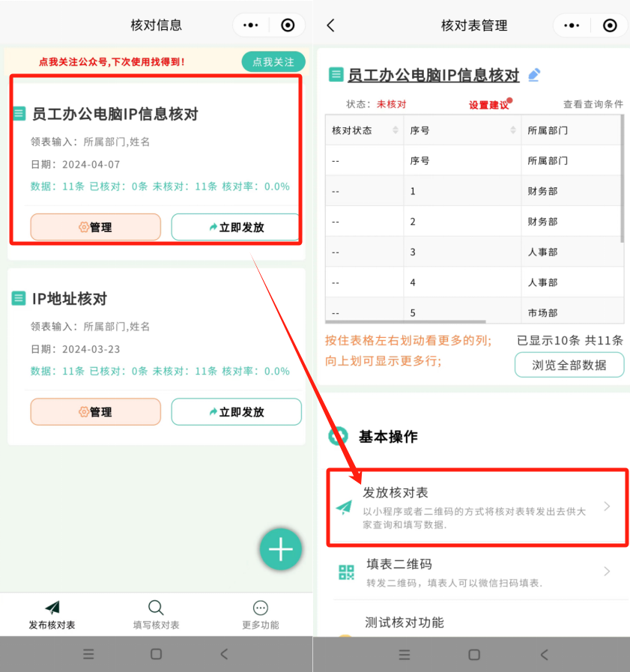The height and width of the screenshot is (672, 630).
Task: Tap Android back icon in left screen
Action: pyautogui.click(x=224, y=654)
